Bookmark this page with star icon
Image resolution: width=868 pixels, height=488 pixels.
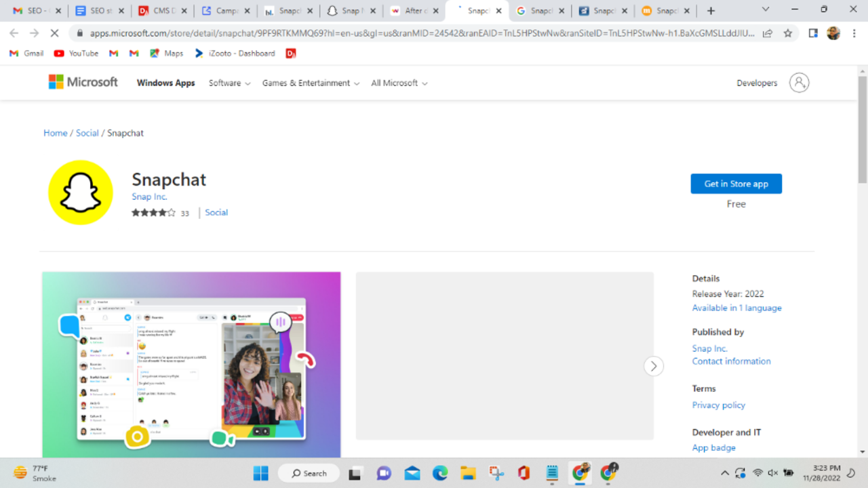tap(788, 33)
